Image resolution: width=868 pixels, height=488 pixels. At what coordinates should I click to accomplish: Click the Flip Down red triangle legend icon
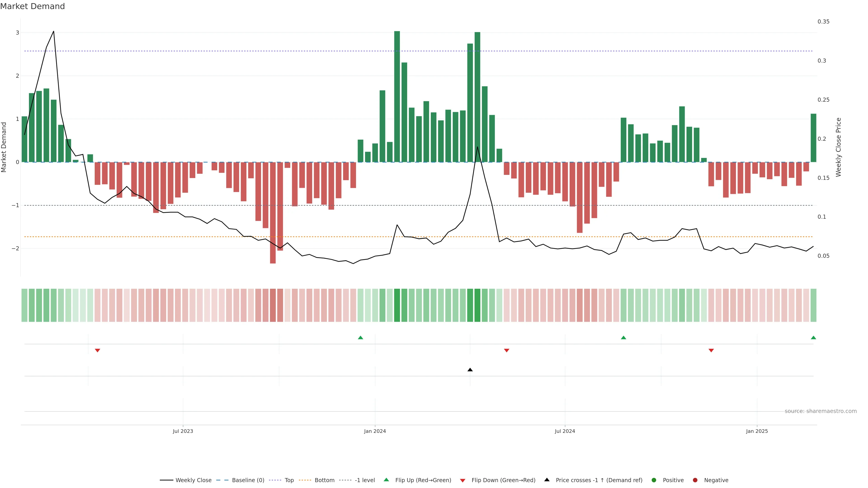[x=463, y=481]
